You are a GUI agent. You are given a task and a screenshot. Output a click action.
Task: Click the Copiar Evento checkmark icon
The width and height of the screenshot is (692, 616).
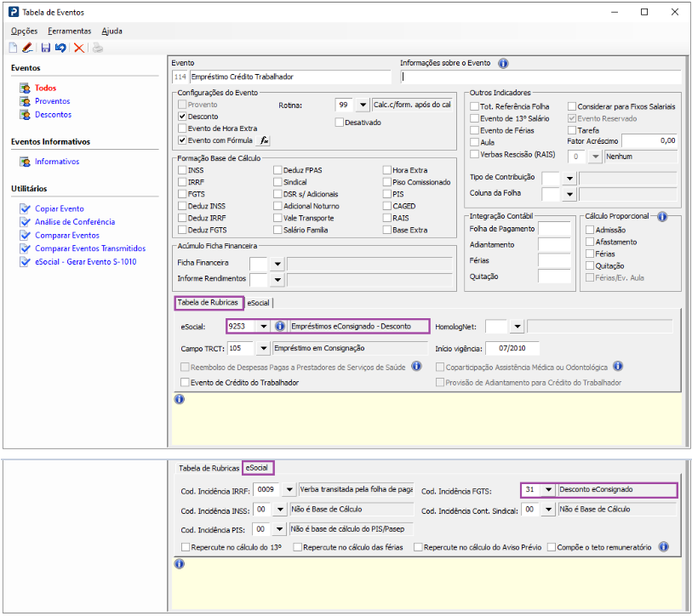pyautogui.click(x=26, y=208)
